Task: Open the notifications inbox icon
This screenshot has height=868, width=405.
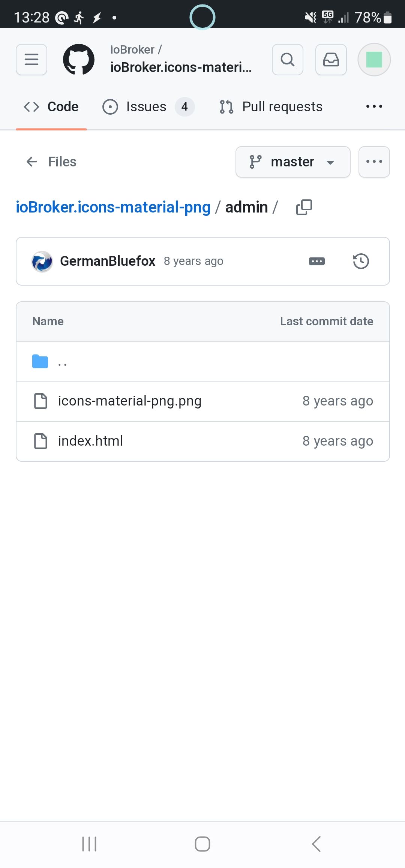Action: [331, 60]
